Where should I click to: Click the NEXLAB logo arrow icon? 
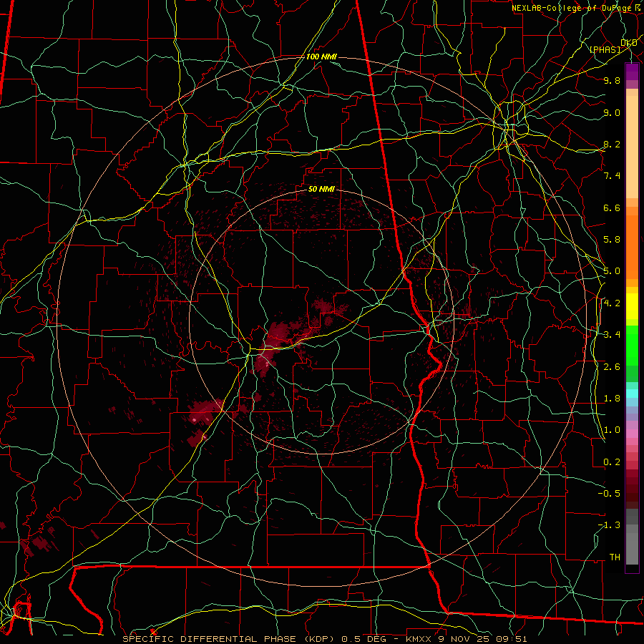(639, 7)
